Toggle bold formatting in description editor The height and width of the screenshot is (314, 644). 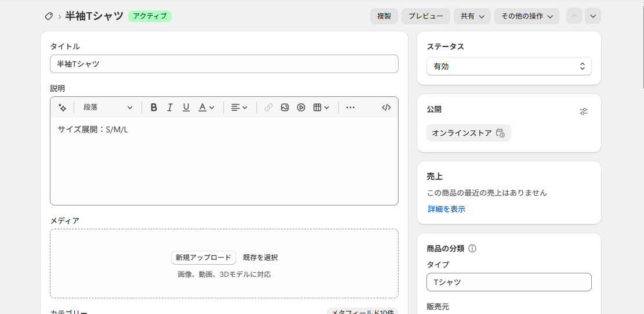(154, 107)
